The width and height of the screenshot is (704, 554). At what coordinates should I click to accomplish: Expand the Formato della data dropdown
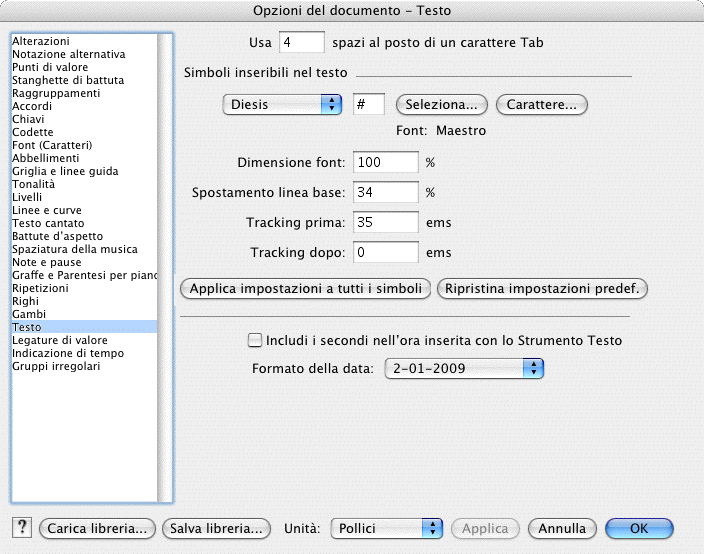pos(462,369)
